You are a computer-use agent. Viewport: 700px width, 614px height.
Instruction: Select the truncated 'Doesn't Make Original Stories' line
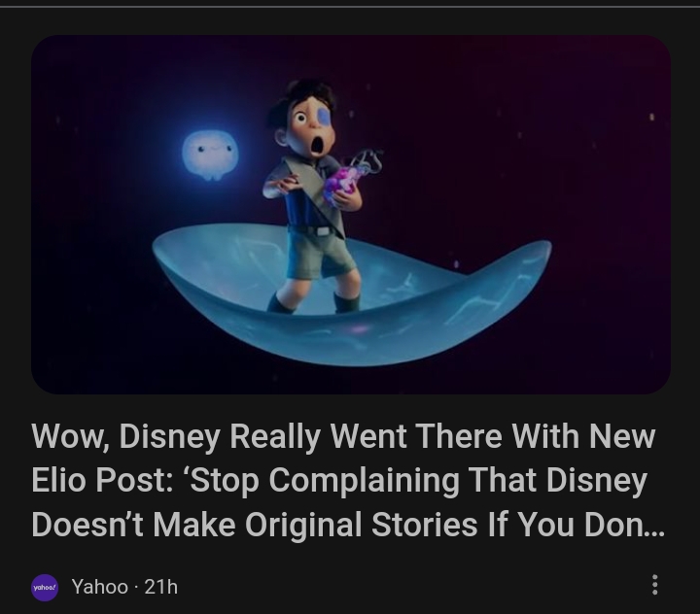(x=348, y=525)
